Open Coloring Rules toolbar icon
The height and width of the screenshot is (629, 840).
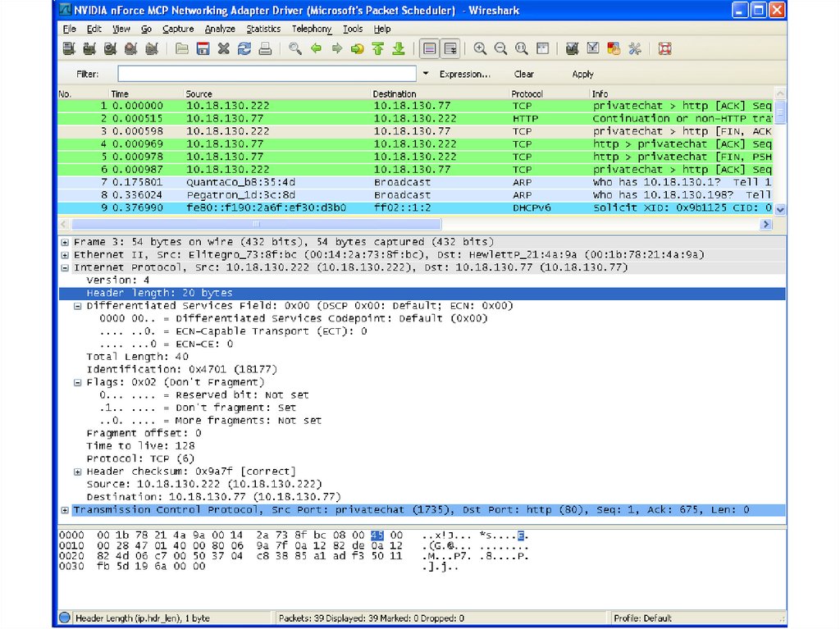tap(614, 49)
